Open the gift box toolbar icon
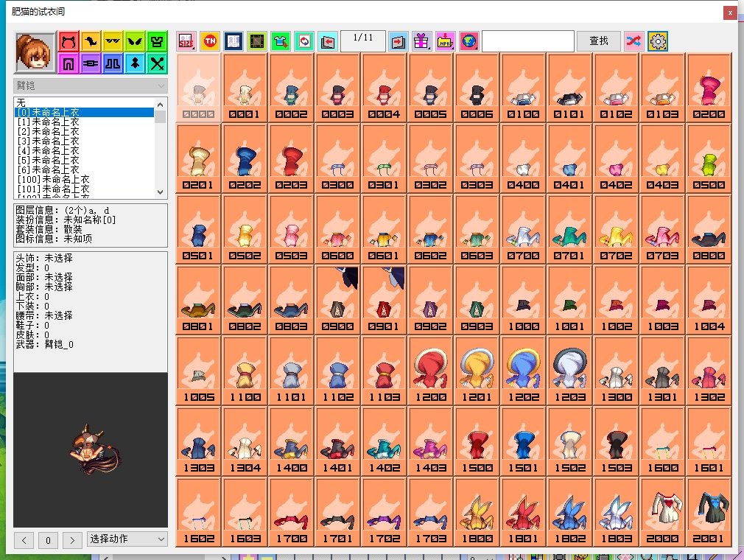The width and height of the screenshot is (744, 560). tap(421, 42)
